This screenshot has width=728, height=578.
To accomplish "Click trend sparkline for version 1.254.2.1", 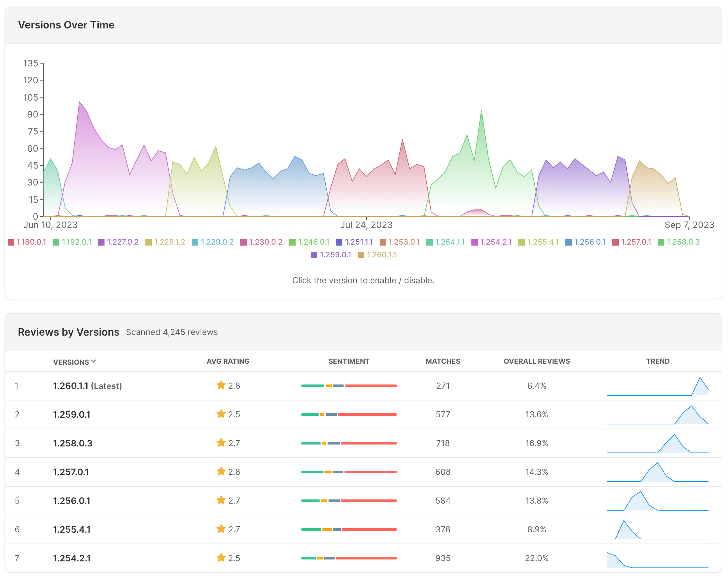I will [x=657, y=560].
